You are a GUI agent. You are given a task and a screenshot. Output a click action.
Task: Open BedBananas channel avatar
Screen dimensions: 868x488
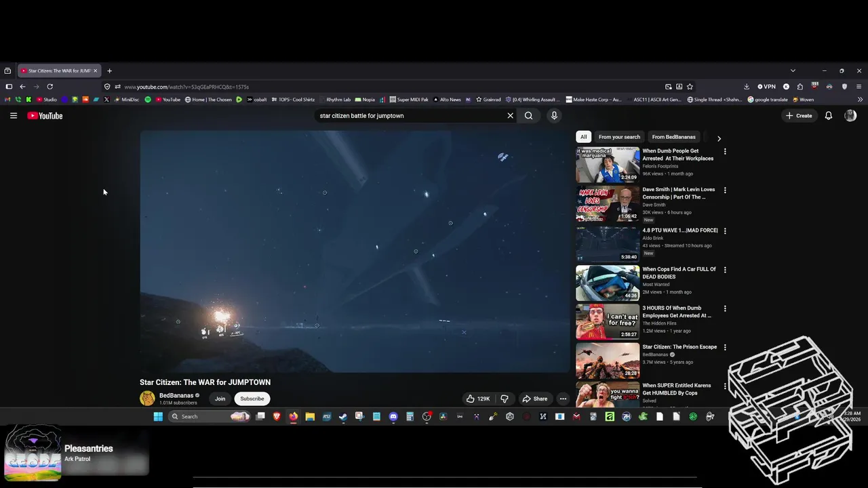click(x=147, y=399)
